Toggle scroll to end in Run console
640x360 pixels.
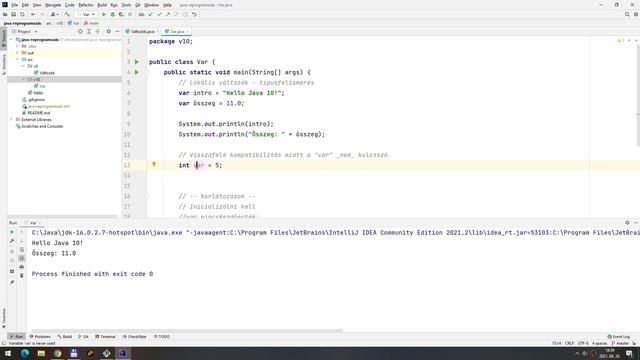coord(22,258)
